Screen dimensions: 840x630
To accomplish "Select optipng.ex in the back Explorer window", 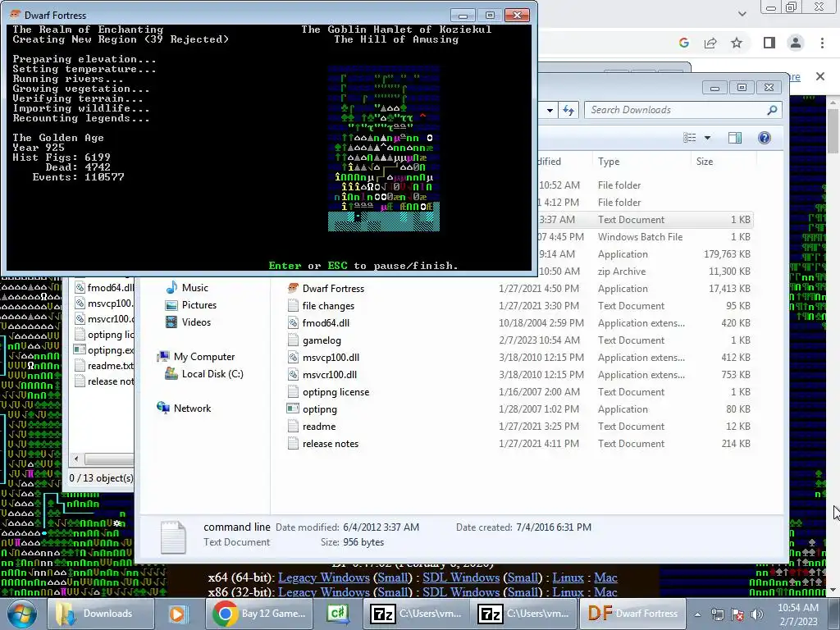I will (x=104, y=349).
